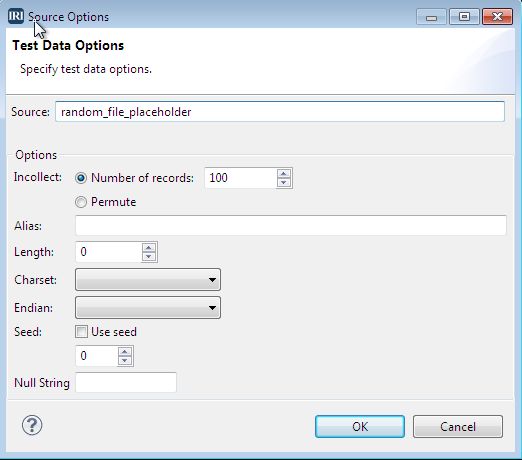Select the Number of records radio button
This screenshot has width=522, height=460.
[81, 178]
